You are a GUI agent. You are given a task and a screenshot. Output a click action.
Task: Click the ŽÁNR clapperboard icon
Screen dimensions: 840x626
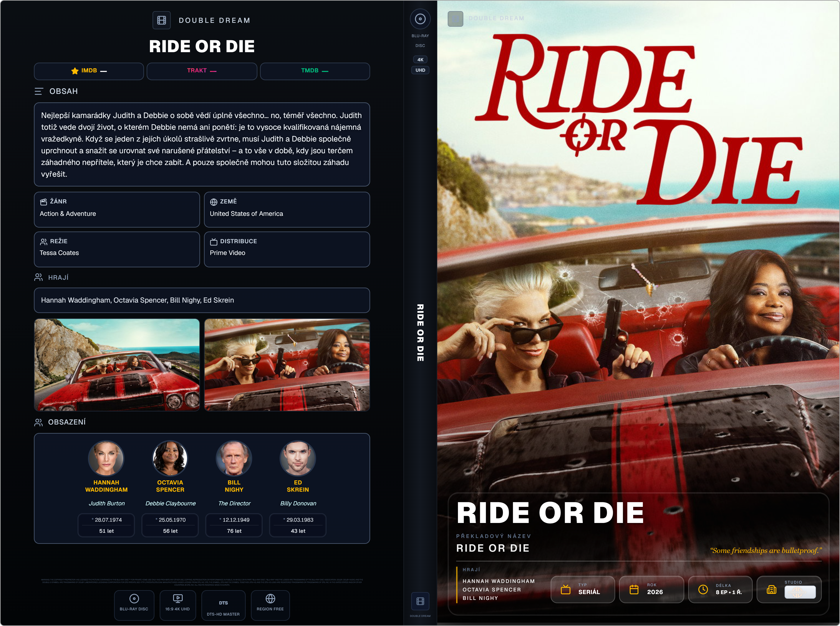(43, 201)
